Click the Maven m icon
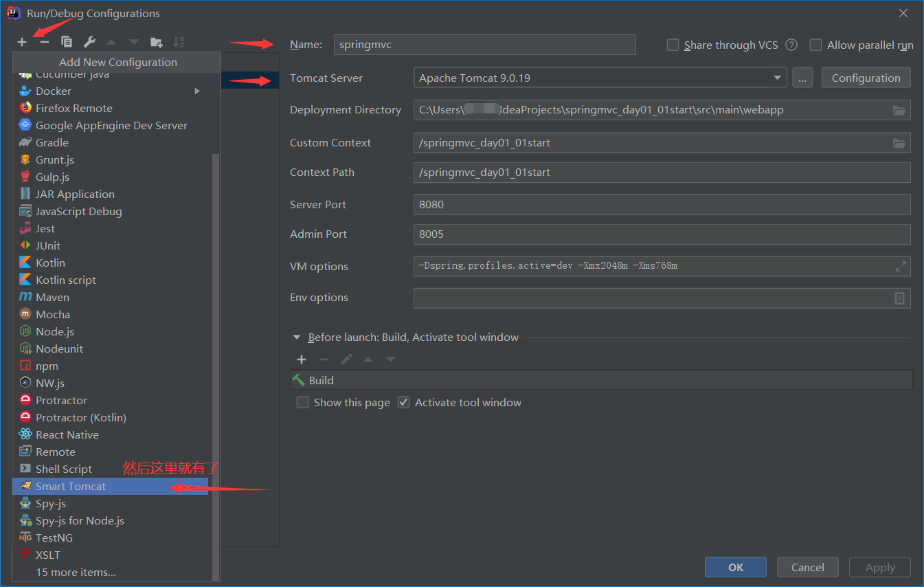924x587 pixels. tap(25, 297)
